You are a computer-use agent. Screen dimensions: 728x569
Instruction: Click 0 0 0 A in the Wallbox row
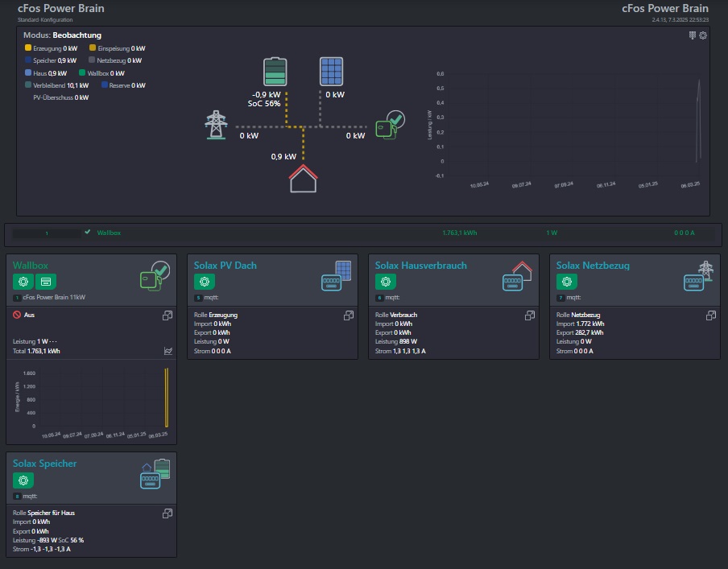685,233
